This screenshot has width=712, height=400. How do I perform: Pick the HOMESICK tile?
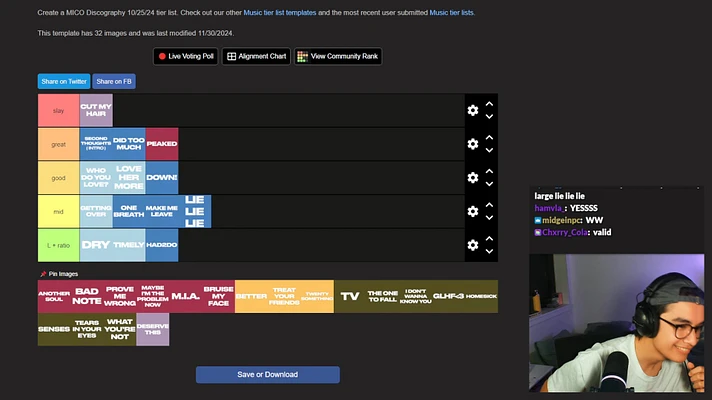click(481, 296)
